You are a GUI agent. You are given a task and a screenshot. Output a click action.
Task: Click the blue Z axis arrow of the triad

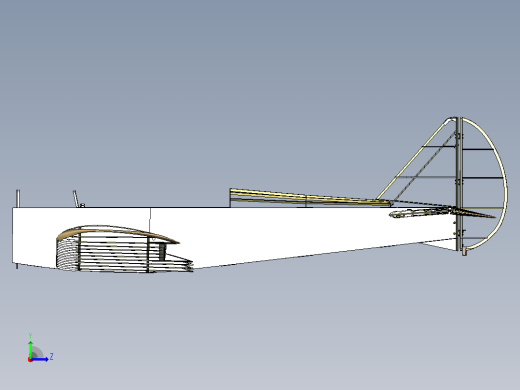click(x=41, y=359)
